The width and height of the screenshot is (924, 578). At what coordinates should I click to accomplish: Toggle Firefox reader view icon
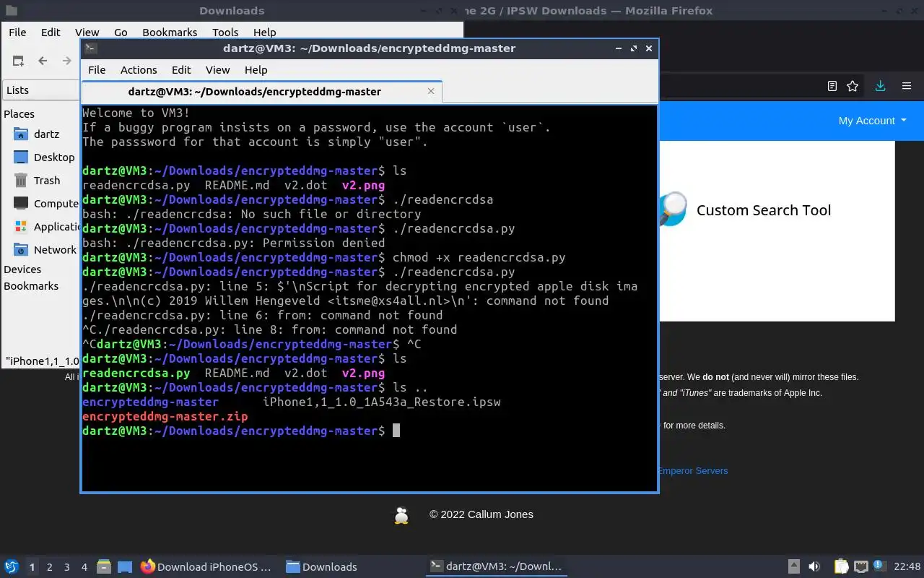pyautogui.click(x=832, y=86)
